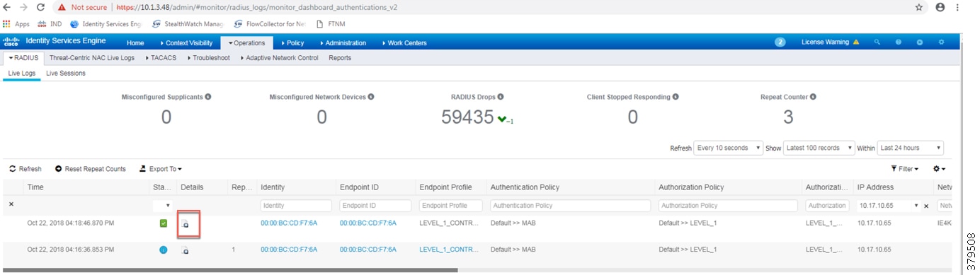The width and height of the screenshot is (980, 275).
Task: Open the Within Last 24 hours dropdown
Action: (x=911, y=148)
